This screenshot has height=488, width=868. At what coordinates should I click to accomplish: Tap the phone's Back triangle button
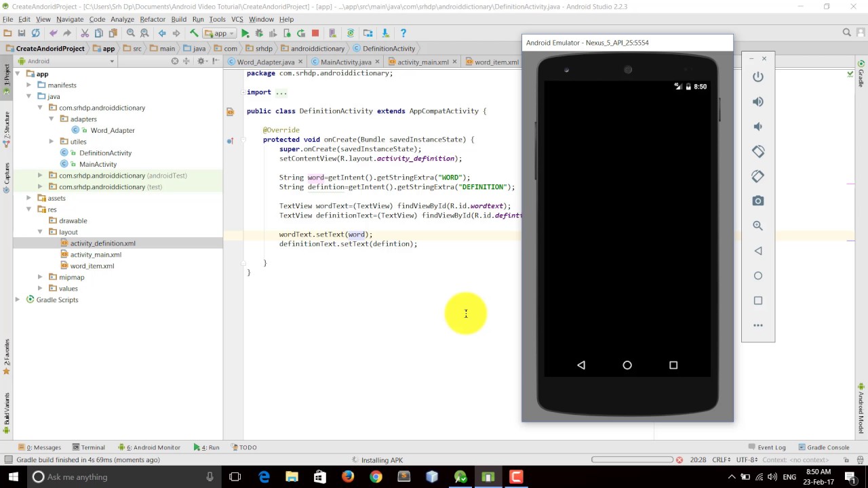[581, 365]
